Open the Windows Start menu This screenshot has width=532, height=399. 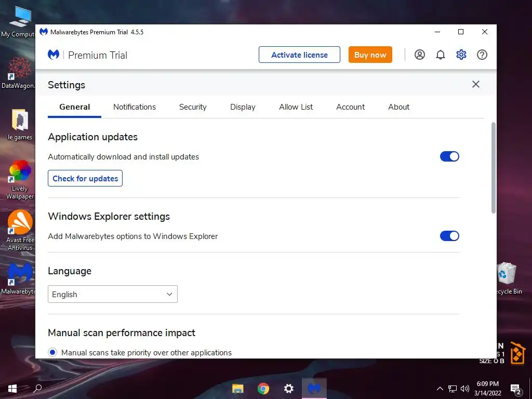12,389
